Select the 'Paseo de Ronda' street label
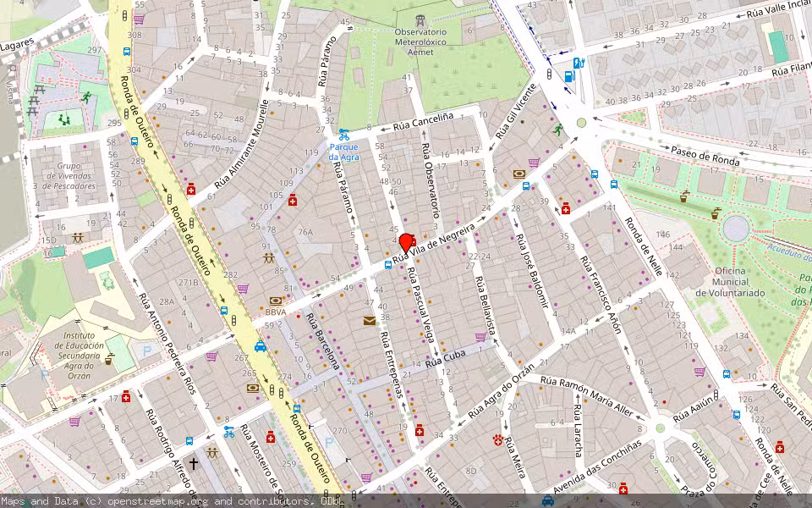Screen dimensions: 812x508 (705, 156)
